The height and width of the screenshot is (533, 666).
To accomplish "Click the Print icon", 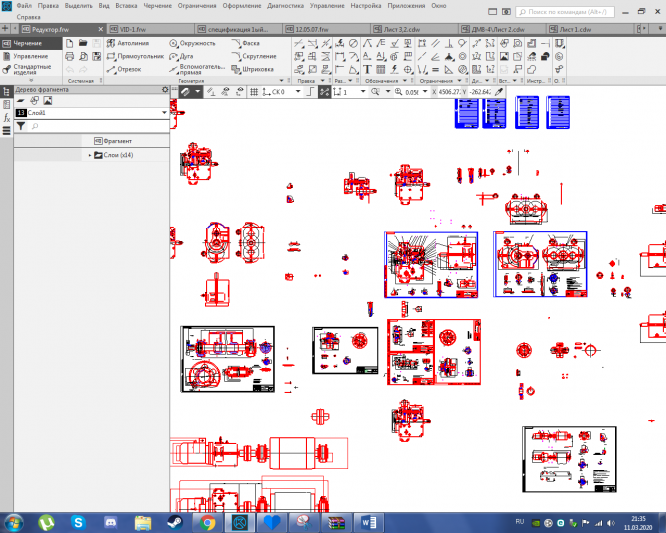I will pos(70,56).
